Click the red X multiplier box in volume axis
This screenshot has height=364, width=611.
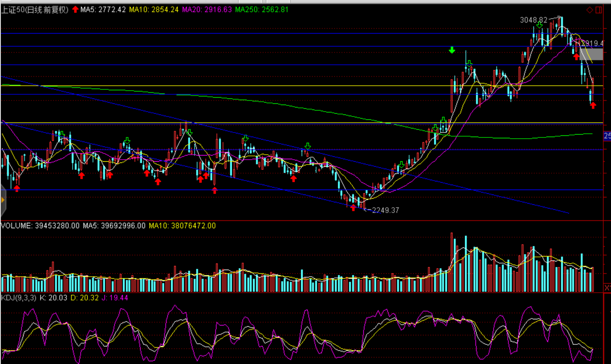coord(607,288)
